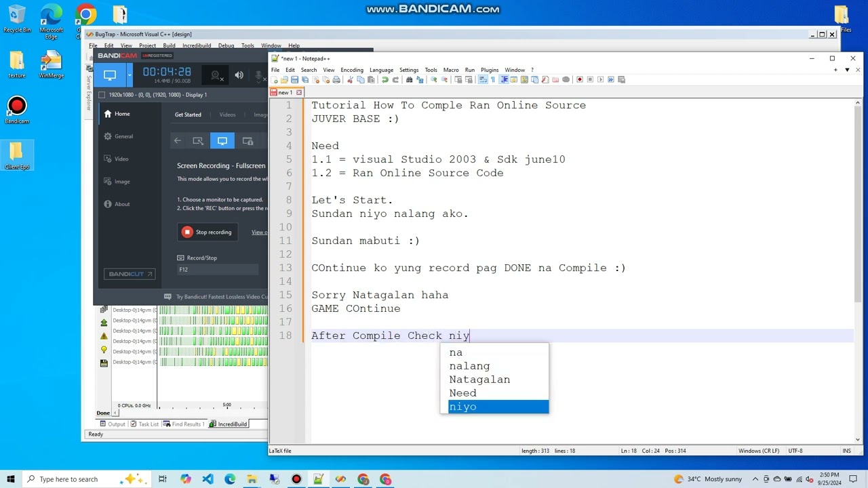Click the Stop Recording macro square icon

tap(590, 79)
